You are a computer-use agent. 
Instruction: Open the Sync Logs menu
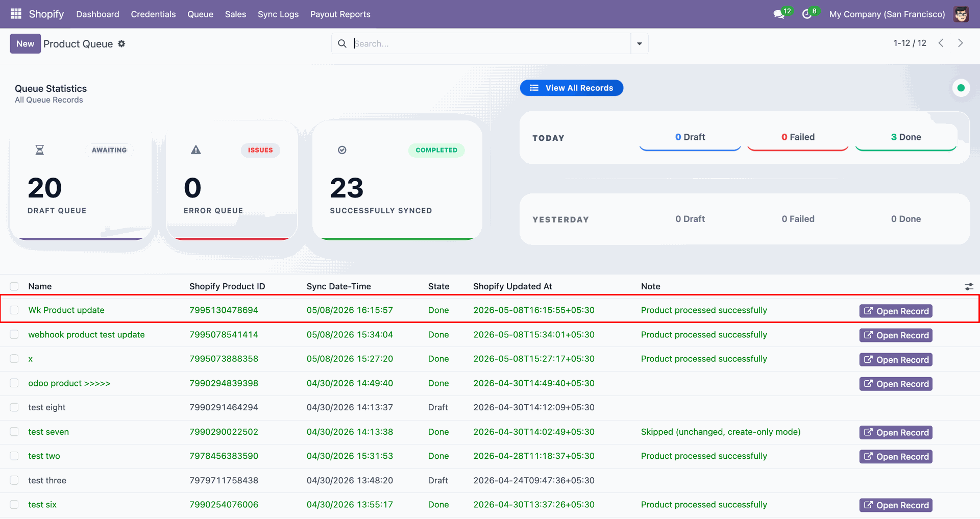278,14
